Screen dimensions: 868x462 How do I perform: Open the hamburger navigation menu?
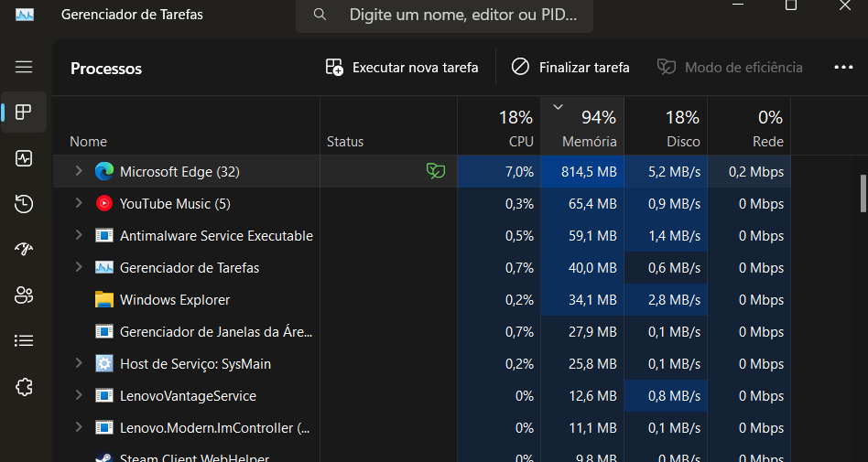[x=24, y=67]
